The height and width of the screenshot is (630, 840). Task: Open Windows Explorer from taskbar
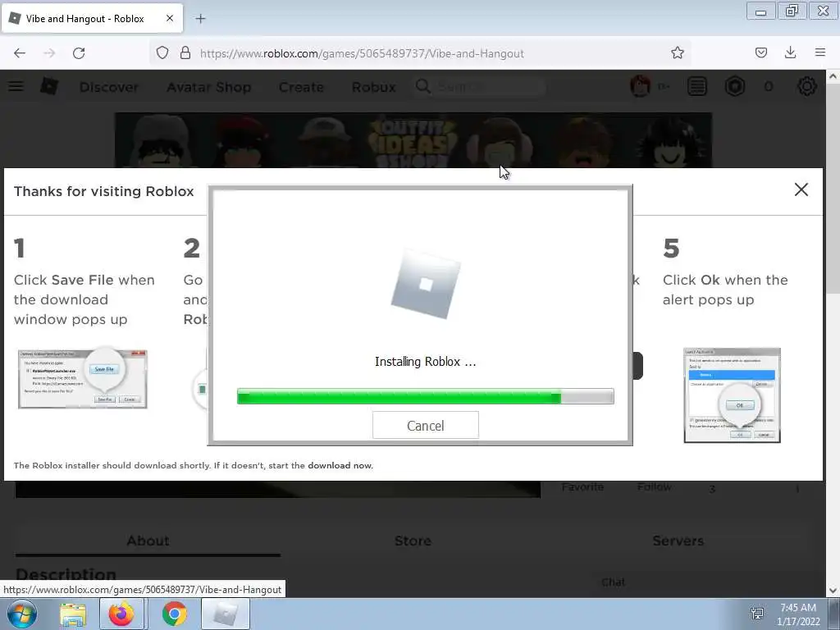pyautogui.click(x=73, y=614)
